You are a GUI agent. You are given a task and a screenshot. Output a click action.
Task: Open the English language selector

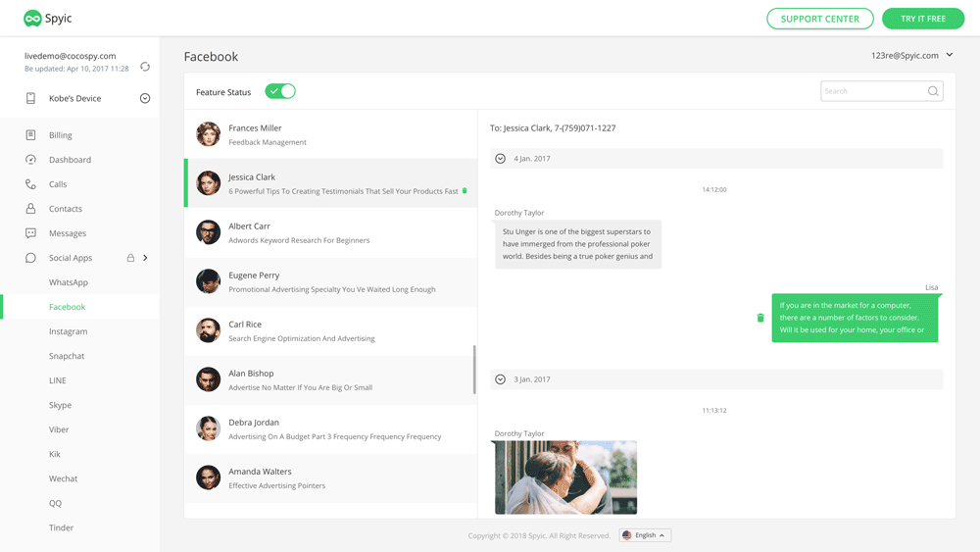645,535
